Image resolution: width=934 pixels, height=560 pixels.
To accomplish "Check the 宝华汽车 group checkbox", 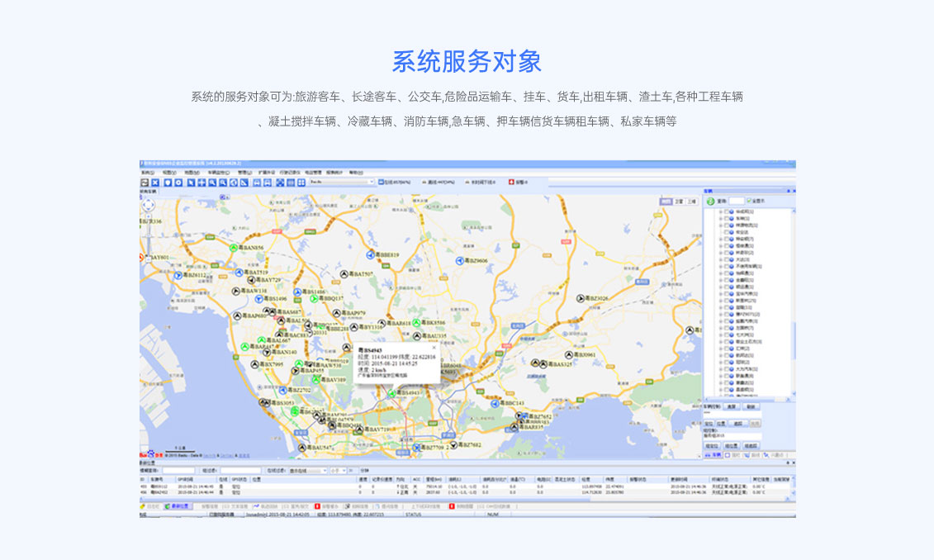I will tap(727, 294).
